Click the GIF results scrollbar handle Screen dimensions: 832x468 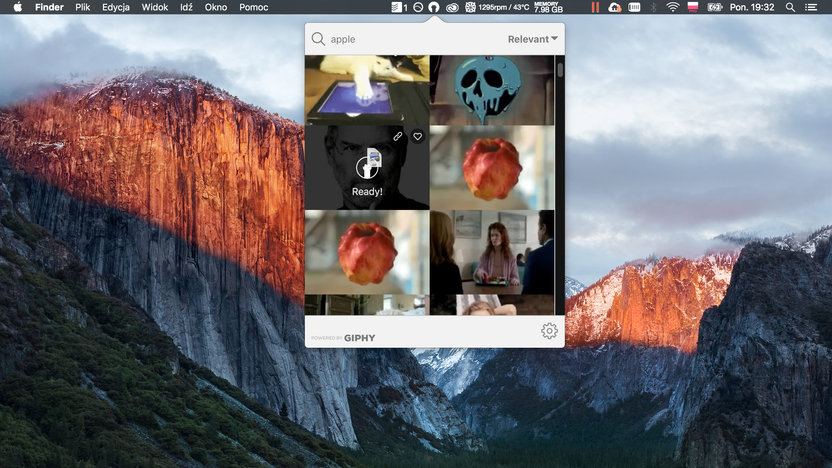coord(560,70)
